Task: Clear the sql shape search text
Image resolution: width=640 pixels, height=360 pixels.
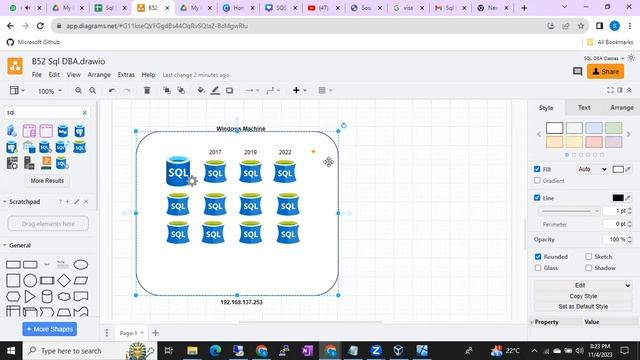Action: [84, 113]
